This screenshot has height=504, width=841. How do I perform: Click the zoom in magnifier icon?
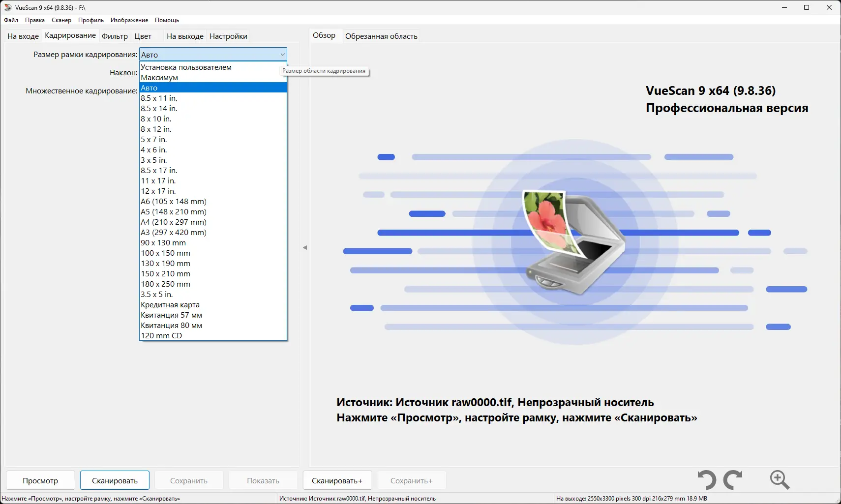[780, 479]
